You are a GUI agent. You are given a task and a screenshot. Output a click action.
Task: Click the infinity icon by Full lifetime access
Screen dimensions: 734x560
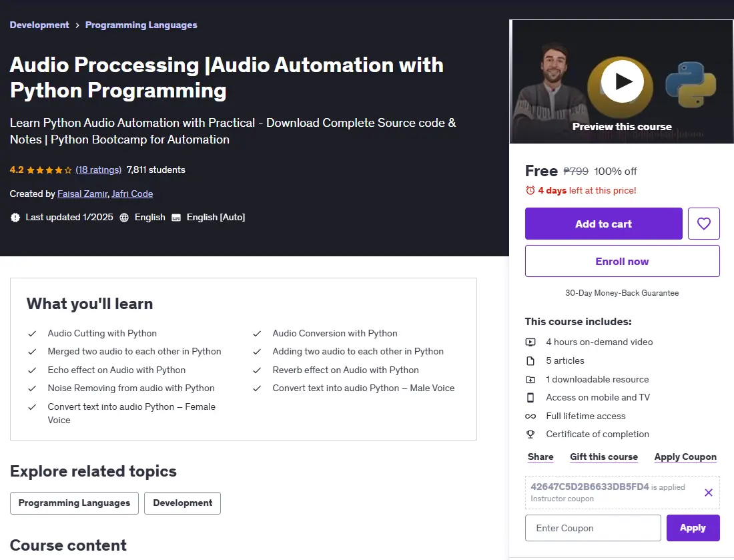[x=530, y=416]
